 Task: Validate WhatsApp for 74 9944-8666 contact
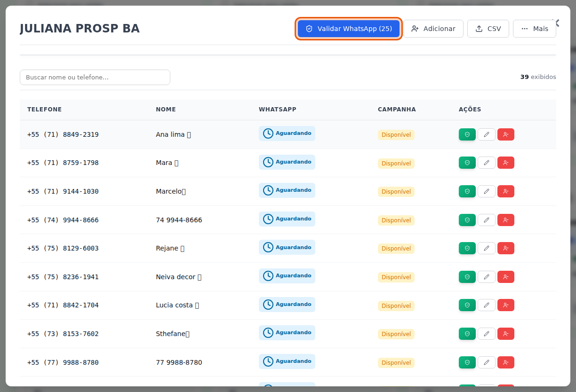[x=467, y=220]
